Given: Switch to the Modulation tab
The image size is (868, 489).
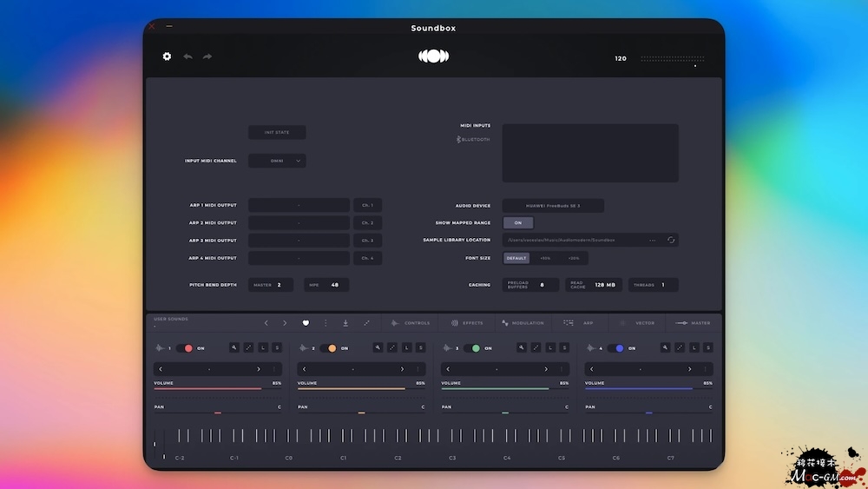Looking at the screenshot, I should [x=522, y=323].
